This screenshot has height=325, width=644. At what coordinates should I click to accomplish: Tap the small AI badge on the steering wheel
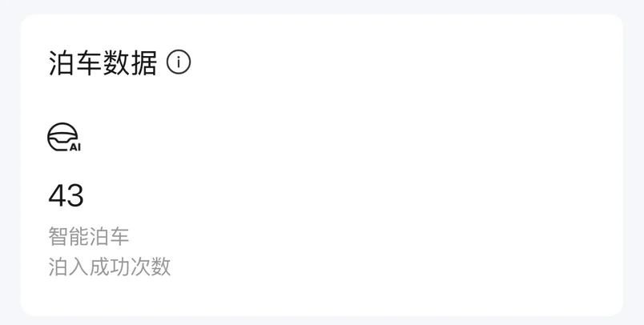pos(74,147)
